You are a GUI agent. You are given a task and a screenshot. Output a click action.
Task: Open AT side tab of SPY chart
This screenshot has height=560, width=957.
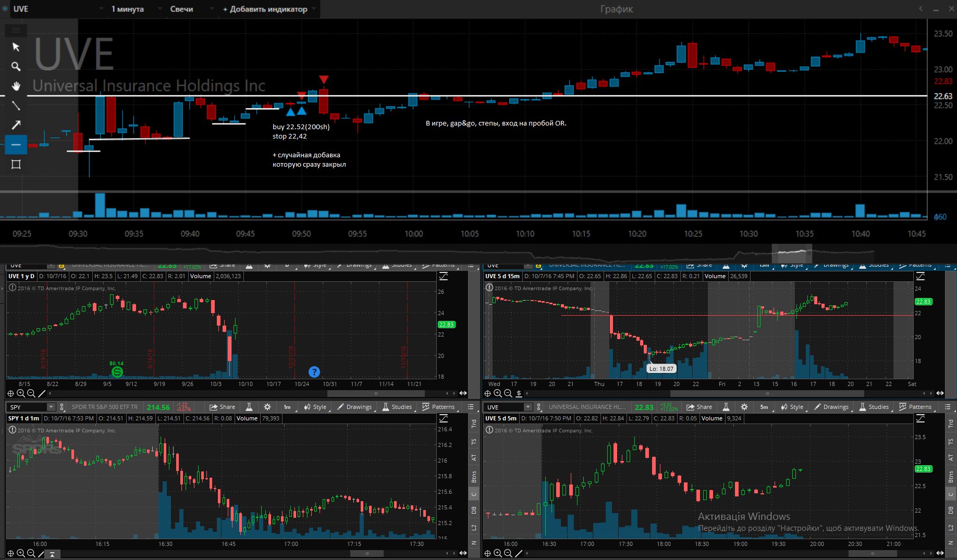(x=474, y=458)
